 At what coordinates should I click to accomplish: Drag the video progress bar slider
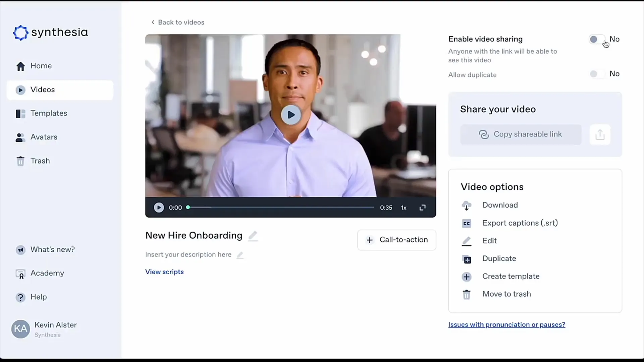[188, 207]
